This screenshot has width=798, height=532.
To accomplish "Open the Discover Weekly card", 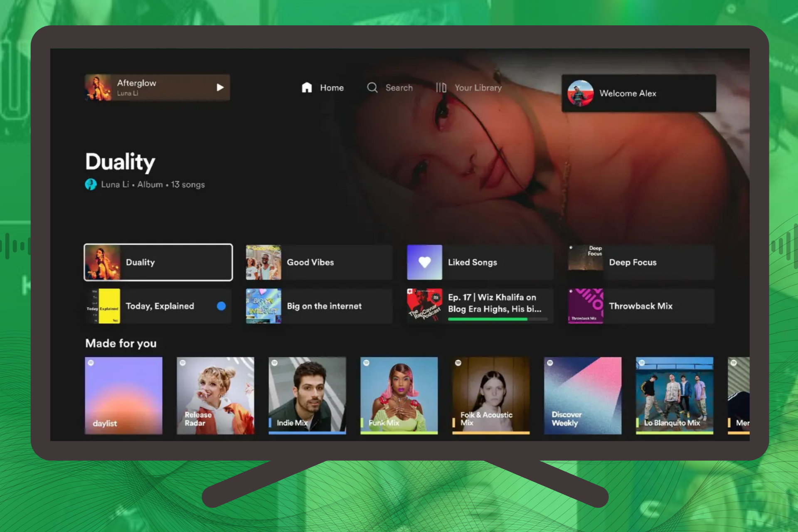I will click(x=583, y=396).
